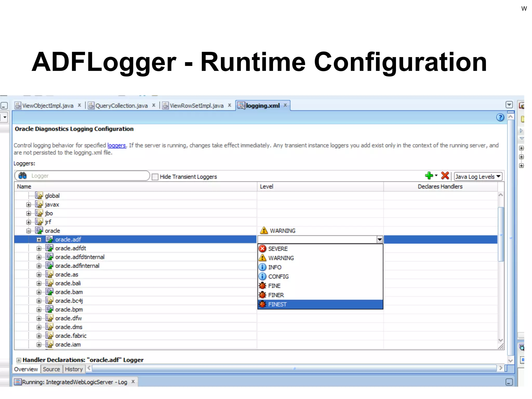The width and height of the screenshot is (532, 399).
Task: Click the editor tab list dropdown icon
Action: coord(509,105)
